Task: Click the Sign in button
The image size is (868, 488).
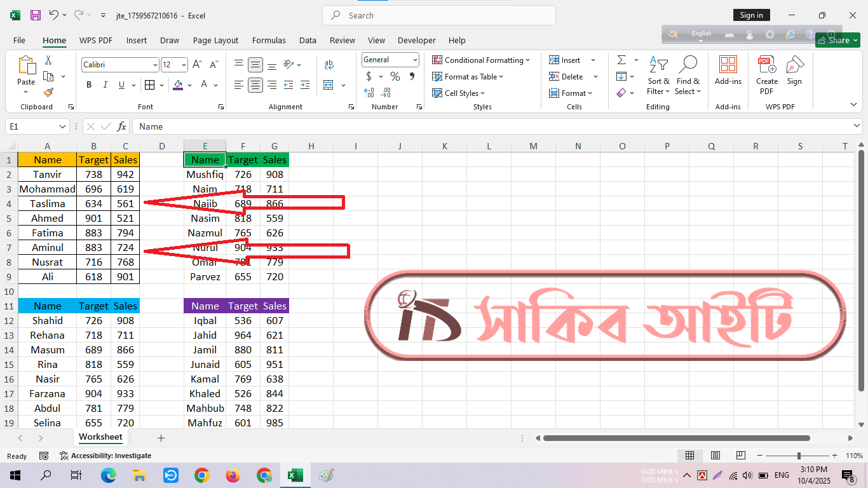Action: click(x=752, y=15)
